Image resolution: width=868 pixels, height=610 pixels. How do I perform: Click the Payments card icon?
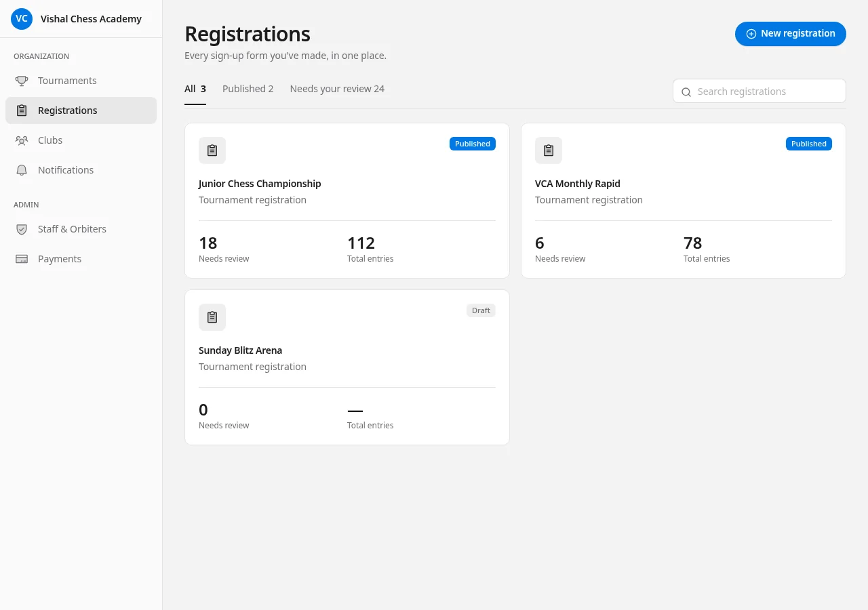pos(22,259)
